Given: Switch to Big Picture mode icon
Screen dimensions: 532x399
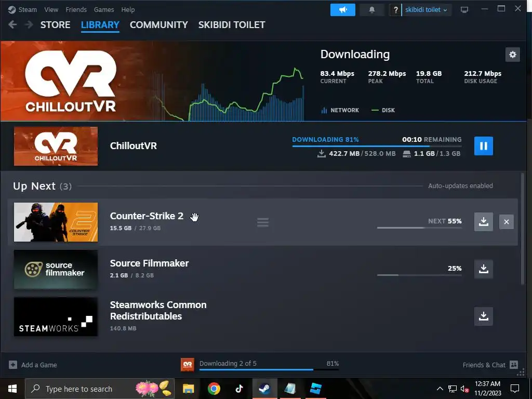Looking at the screenshot, I should point(464,10).
